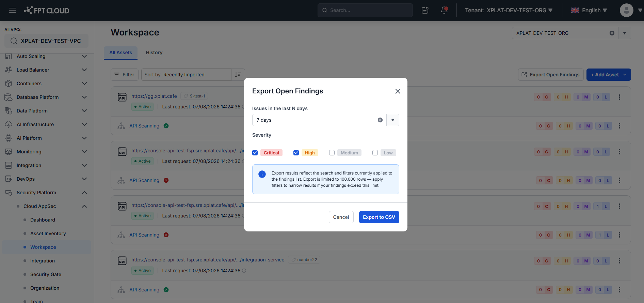Check the Medium severity checkbox

pyautogui.click(x=332, y=153)
